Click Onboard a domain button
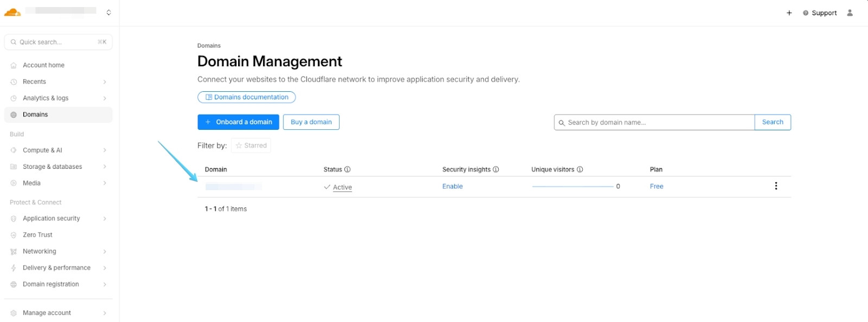Screen dimensions: 868x322 pyautogui.click(x=238, y=122)
